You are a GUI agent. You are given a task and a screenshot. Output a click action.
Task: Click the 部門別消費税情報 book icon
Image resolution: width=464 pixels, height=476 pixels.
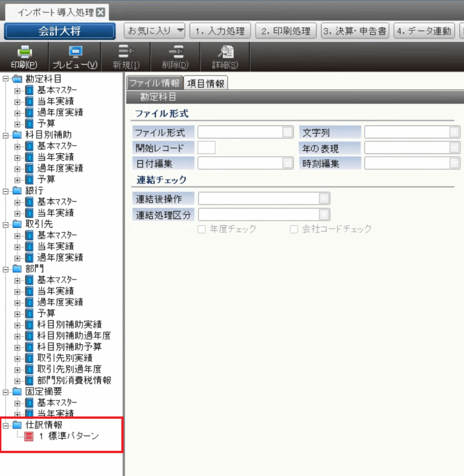click(29, 380)
